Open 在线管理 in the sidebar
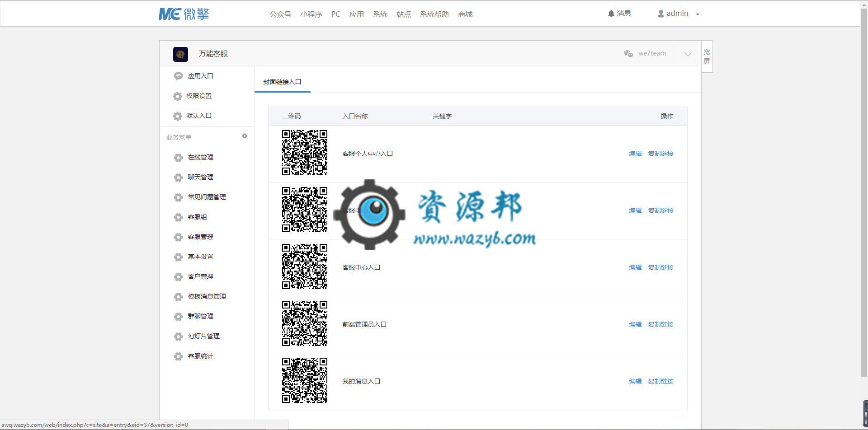 200,157
